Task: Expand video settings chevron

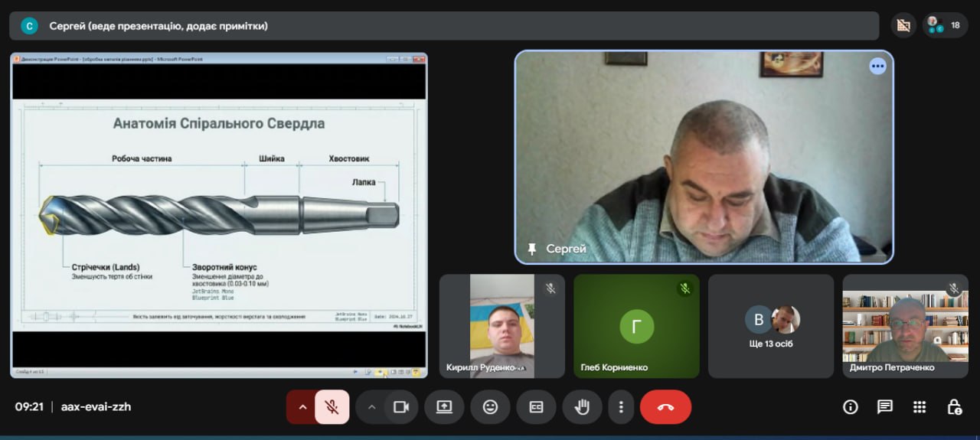Action: 372,407
